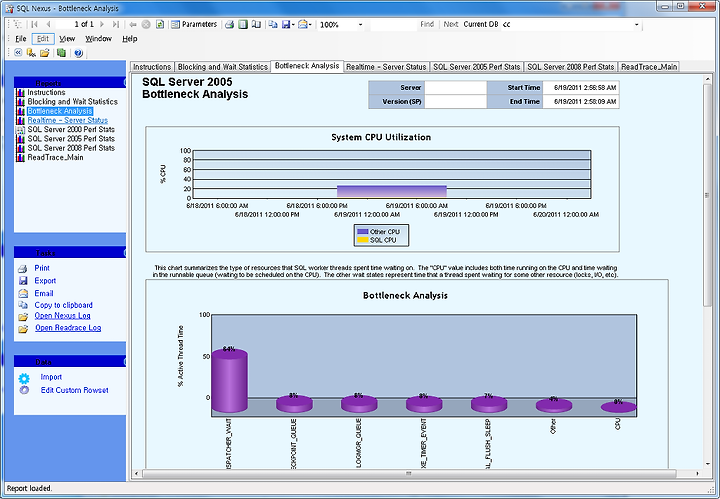Open Nexus Log link
The image size is (720, 499).
[62, 316]
